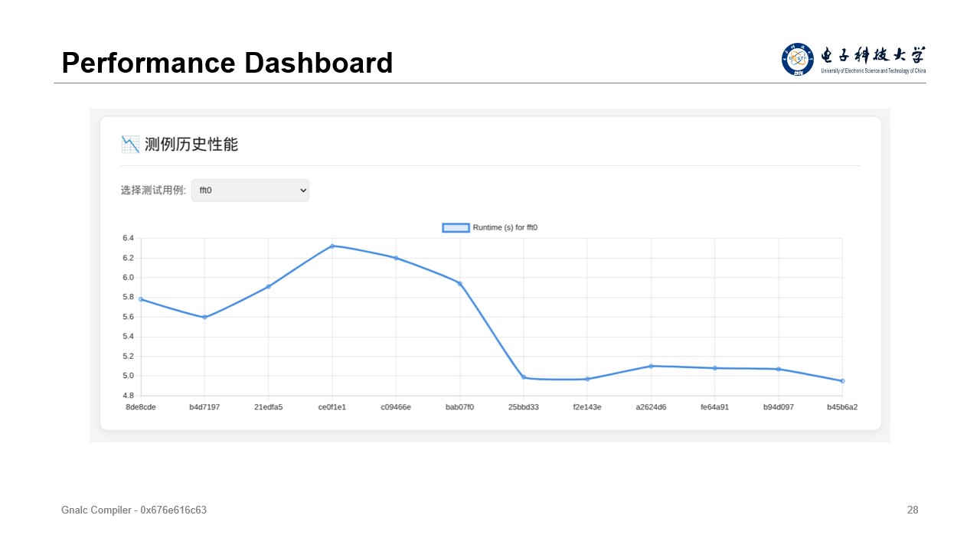This screenshot has width=980, height=551.
Task: Select the data point at commit b4d7197
Action: 204,317
